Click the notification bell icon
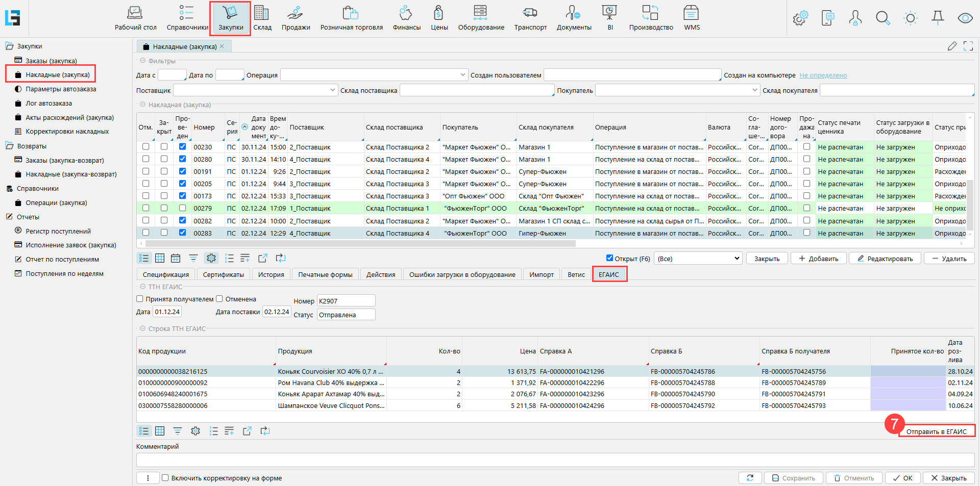The height and width of the screenshot is (486, 980). coord(938,18)
